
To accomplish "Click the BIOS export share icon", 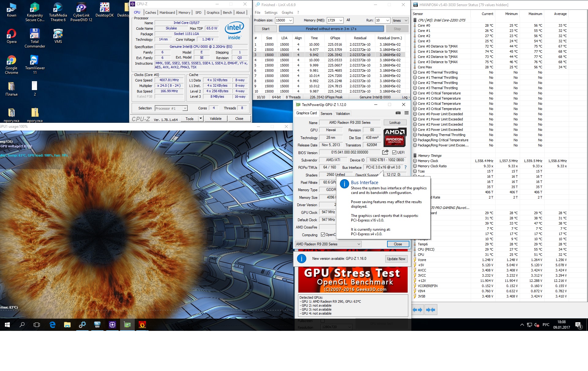I will coord(385,152).
